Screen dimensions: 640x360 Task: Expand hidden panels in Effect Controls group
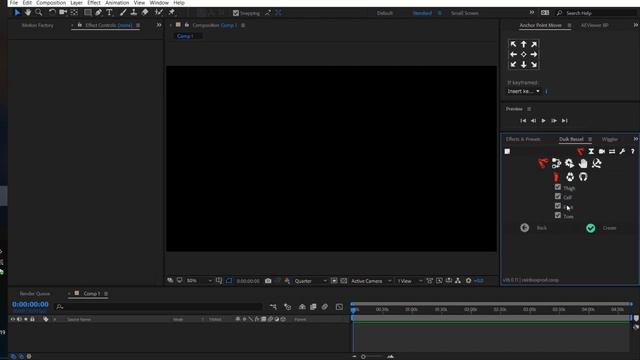pos(159,25)
